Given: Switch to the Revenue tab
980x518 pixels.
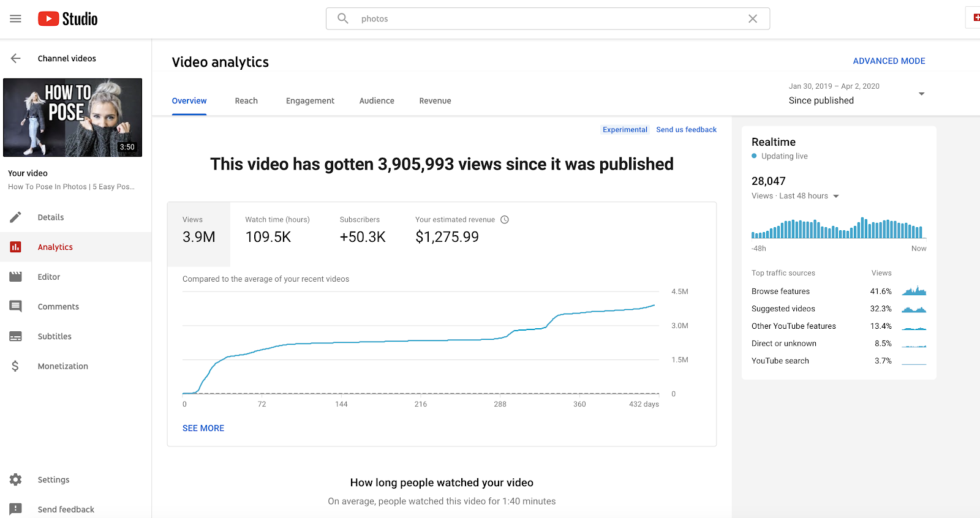Looking at the screenshot, I should click(435, 101).
